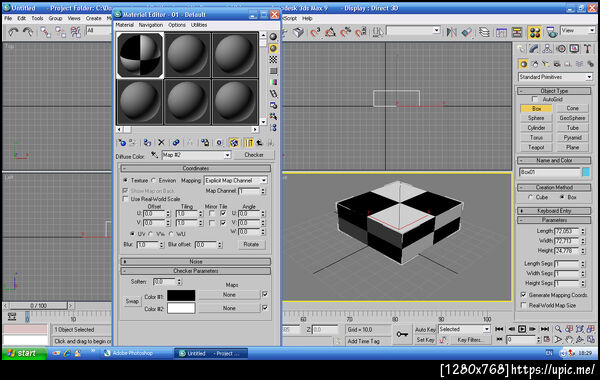The width and height of the screenshot is (600, 380).
Task: Expand the Keyboard Entry rollout
Action: click(x=554, y=211)
